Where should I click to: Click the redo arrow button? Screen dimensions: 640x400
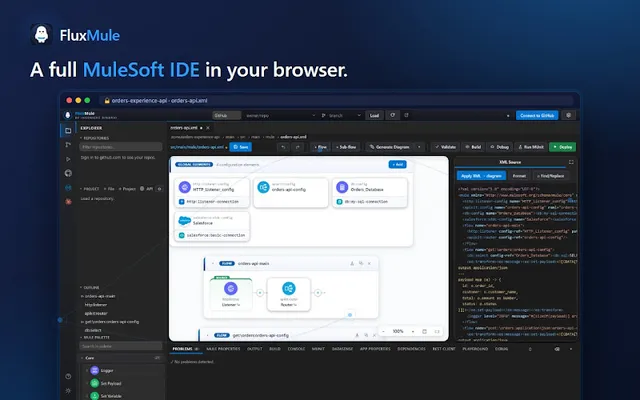click(x=298, y=147)
